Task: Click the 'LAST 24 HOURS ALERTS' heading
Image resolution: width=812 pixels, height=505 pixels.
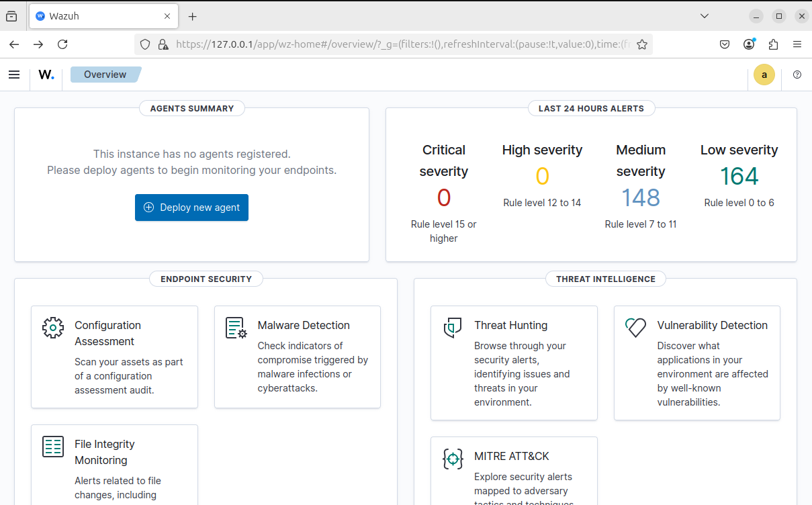Action: (591, 108)
